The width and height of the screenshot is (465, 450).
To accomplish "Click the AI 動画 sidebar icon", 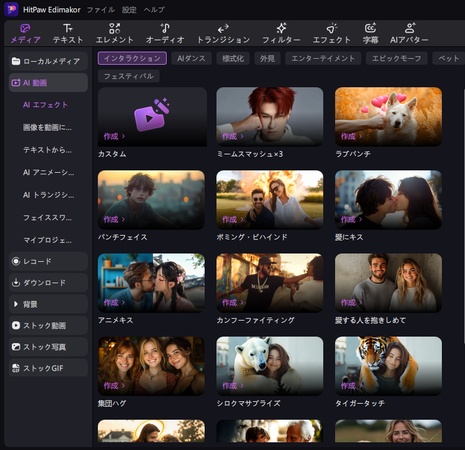I will click(x=16, y=83).
